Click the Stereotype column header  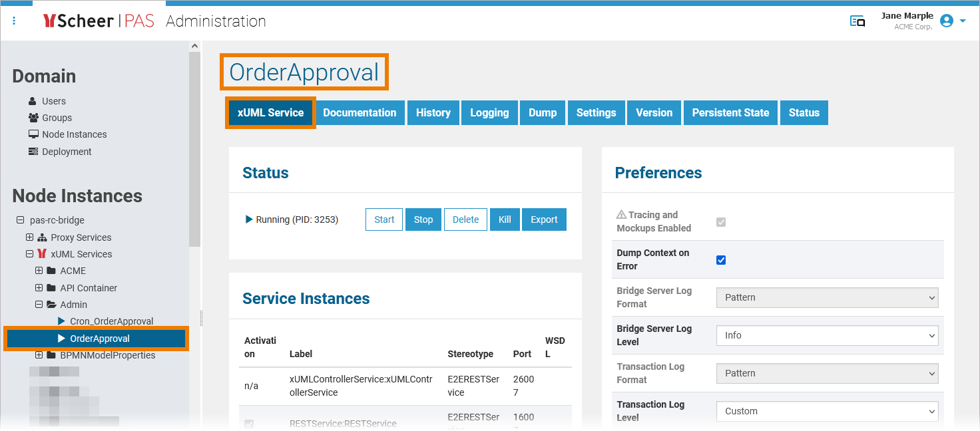pyautogui.click(x=471, y=354)
